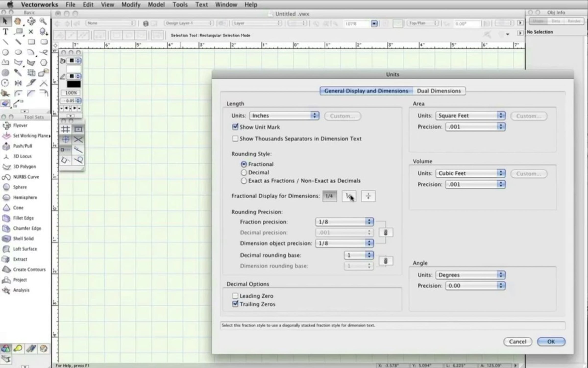The height and width of the screenshot is (368, 588).
Task: Click the OK button
Action: (551, 342)
